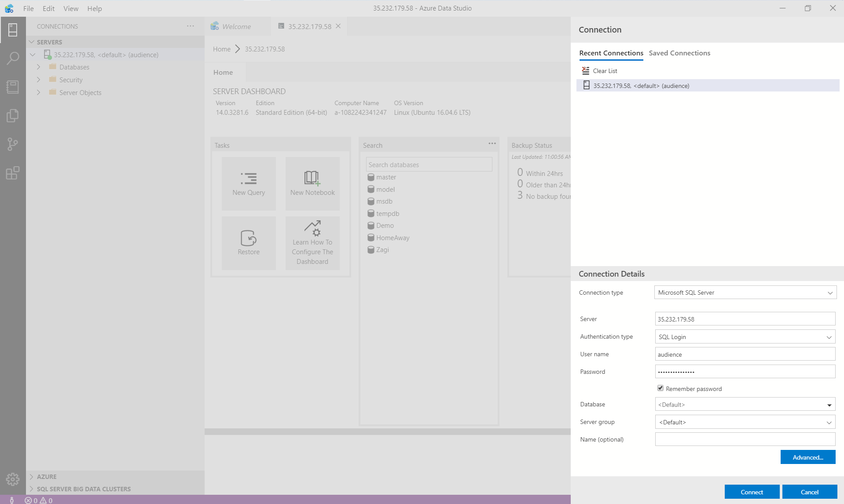Click the Name (optional) input field
This screenshot has height=504, width=844.
pyautogui.click(x=745, y=439)
